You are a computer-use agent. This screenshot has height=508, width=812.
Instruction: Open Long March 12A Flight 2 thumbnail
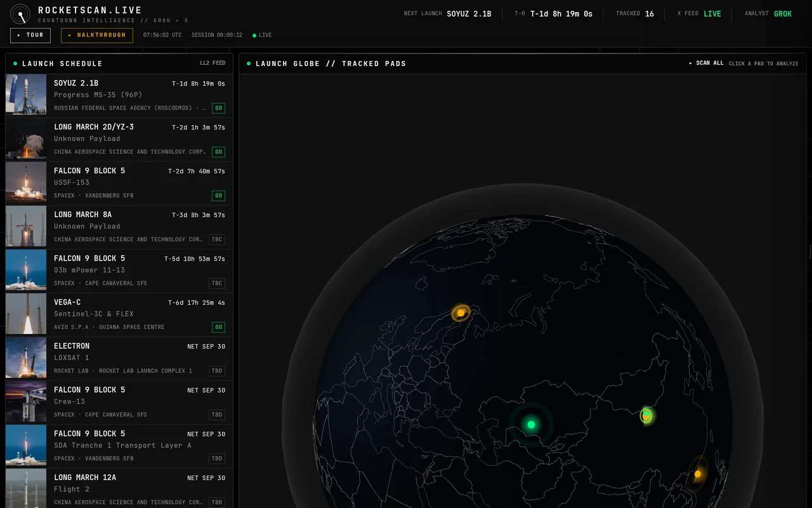[26, 488]
